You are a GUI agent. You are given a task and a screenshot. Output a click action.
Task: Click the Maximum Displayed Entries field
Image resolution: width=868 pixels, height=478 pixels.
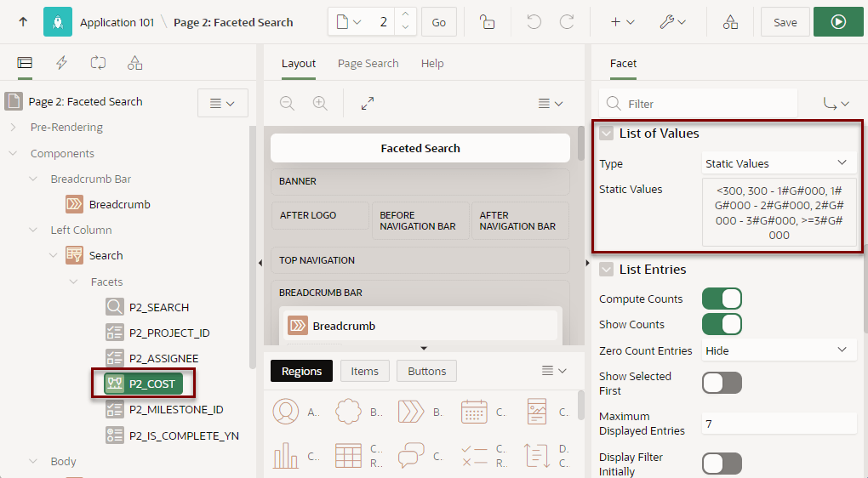(x=779, y=424)
